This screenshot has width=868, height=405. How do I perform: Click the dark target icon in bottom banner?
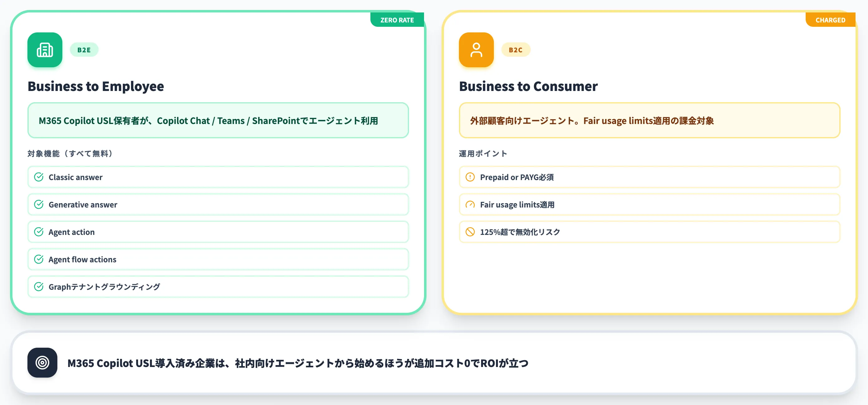tap(42, 363)
